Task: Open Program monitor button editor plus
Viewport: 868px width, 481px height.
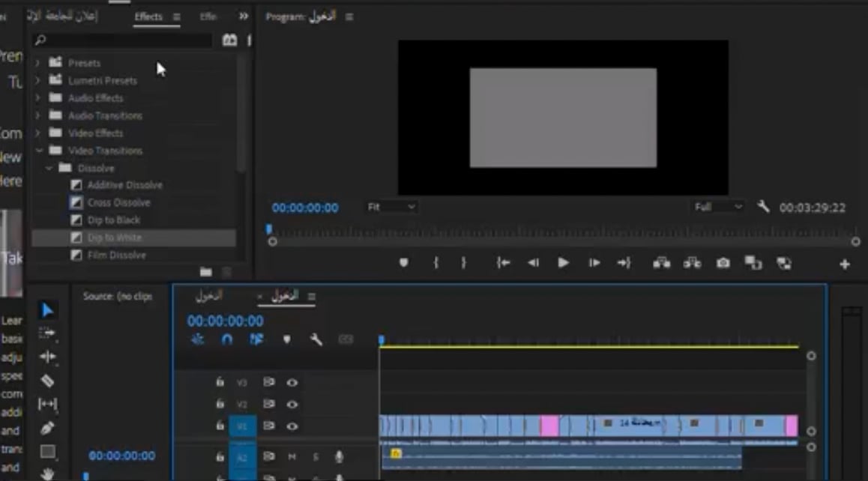Action: [844, 264]
